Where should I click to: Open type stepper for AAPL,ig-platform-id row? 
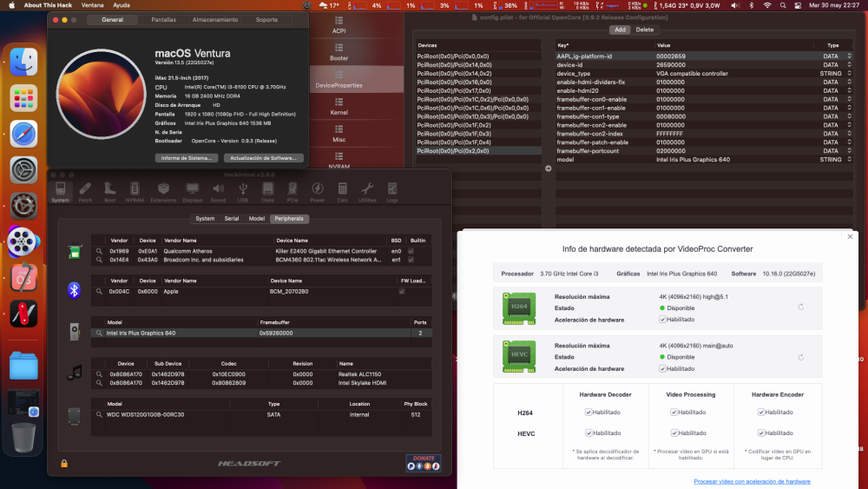849,56
